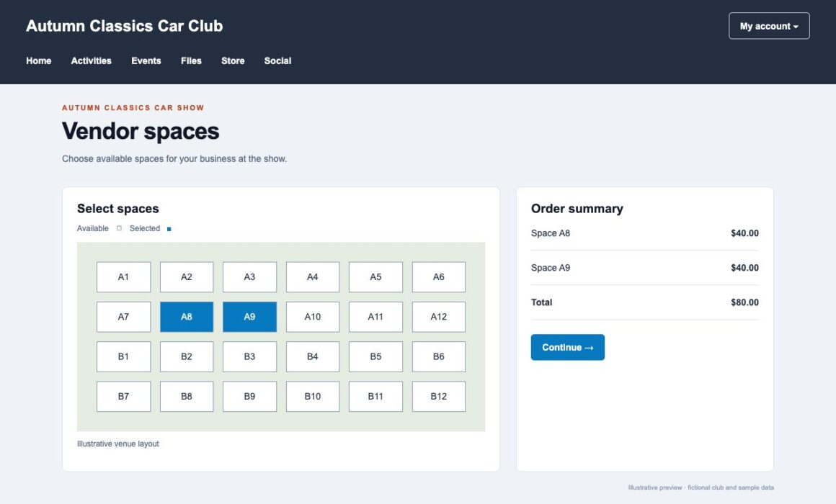
Task: Click the Illustrative venue layout caption
Action: click(117, 444)
